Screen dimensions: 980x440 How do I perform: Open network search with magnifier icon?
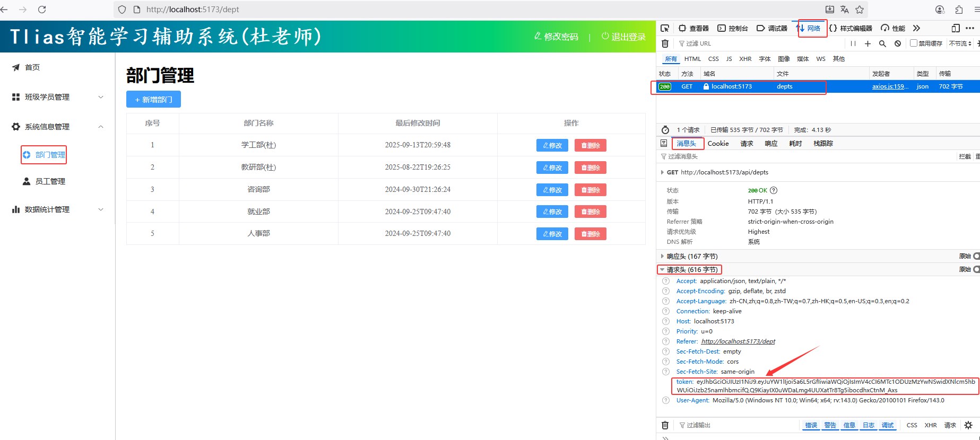click(x=882, y=43)
